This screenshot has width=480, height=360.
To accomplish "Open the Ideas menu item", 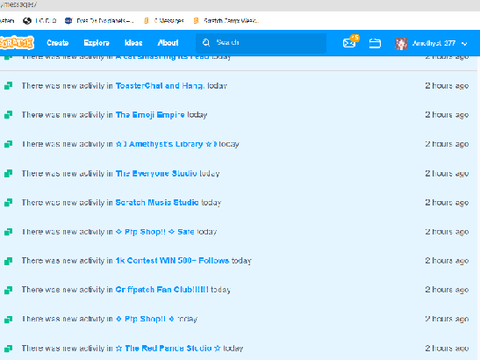I will 133,43.
